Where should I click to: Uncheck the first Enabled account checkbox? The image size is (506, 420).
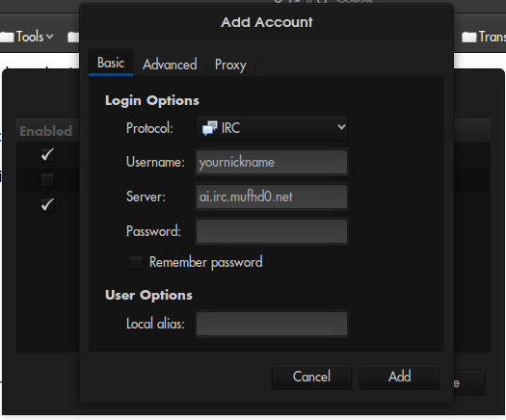pyautogui.click(x=47, y=155)
